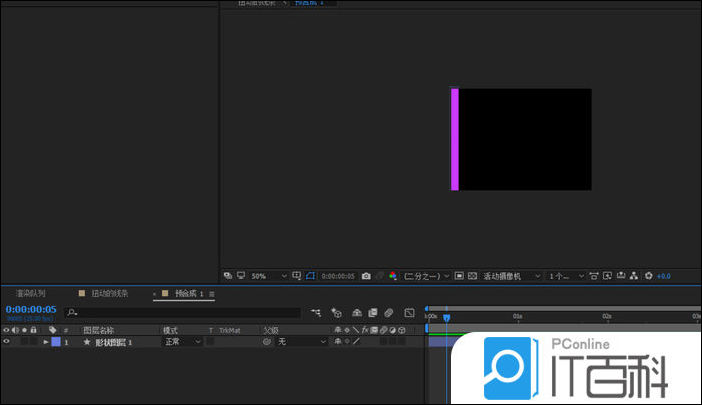The height and width of the screenshot is (405, 702).
Task: Click the composition mini-flowchart icon in timeline
Action: pyautogui.click(x=316, y=312)
